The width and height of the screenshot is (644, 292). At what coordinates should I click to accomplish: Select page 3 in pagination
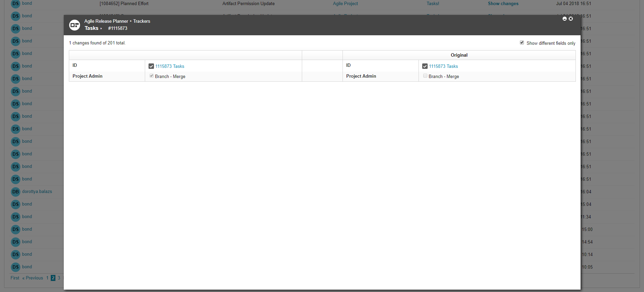click(59, 278)
